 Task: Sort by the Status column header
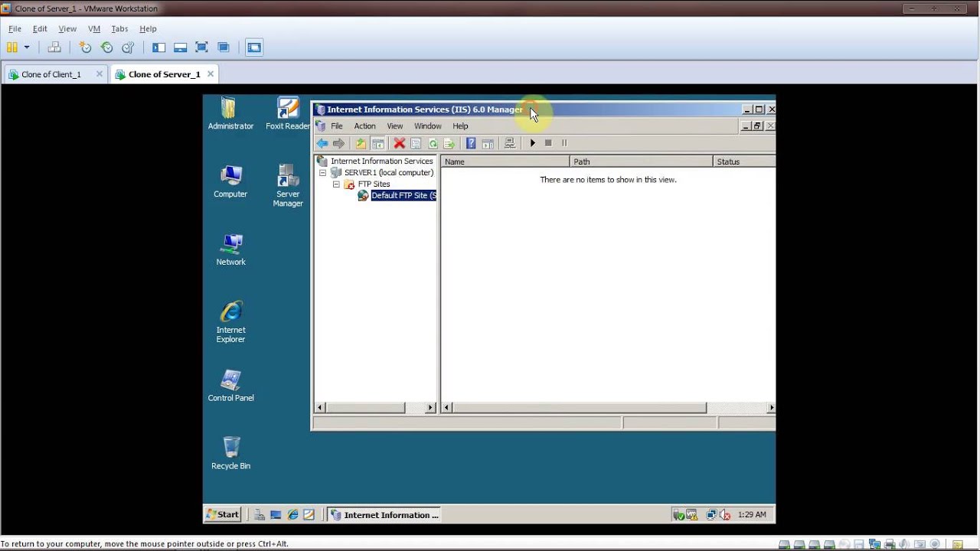[744, 162]
